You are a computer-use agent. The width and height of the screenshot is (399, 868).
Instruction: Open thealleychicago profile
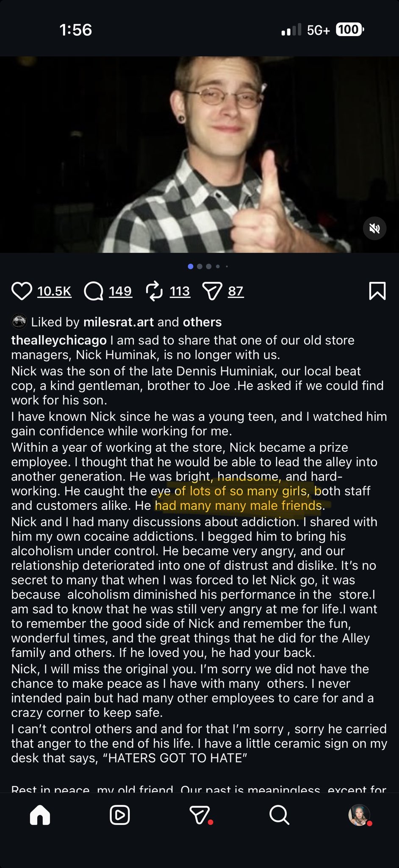(59, 340)
